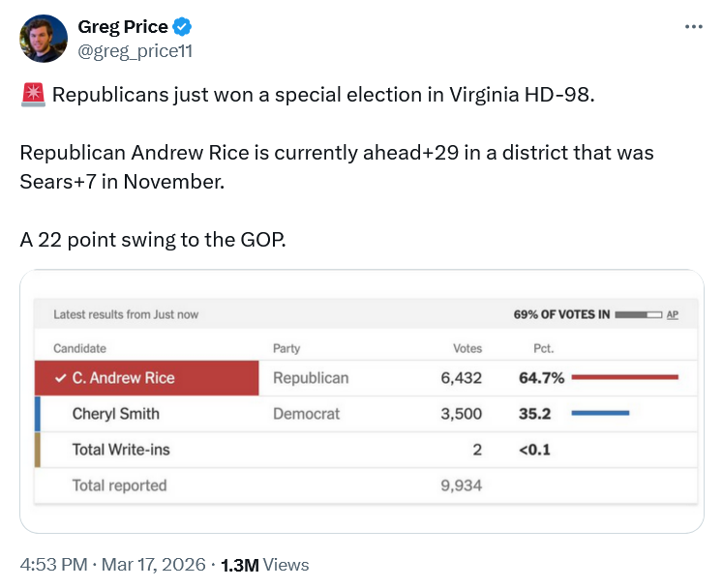View the 1.3M Views count
The image size is (723, 588).
click(x=265, y=565)
